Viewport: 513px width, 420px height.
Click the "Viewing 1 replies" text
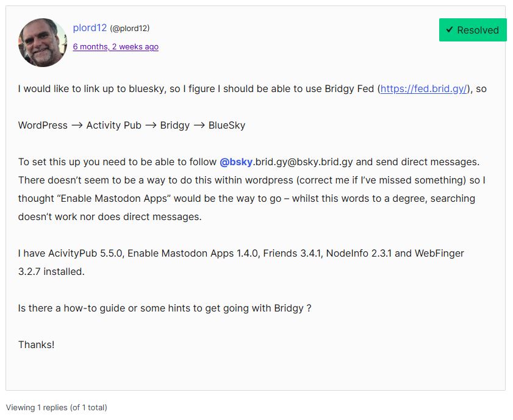56,407
